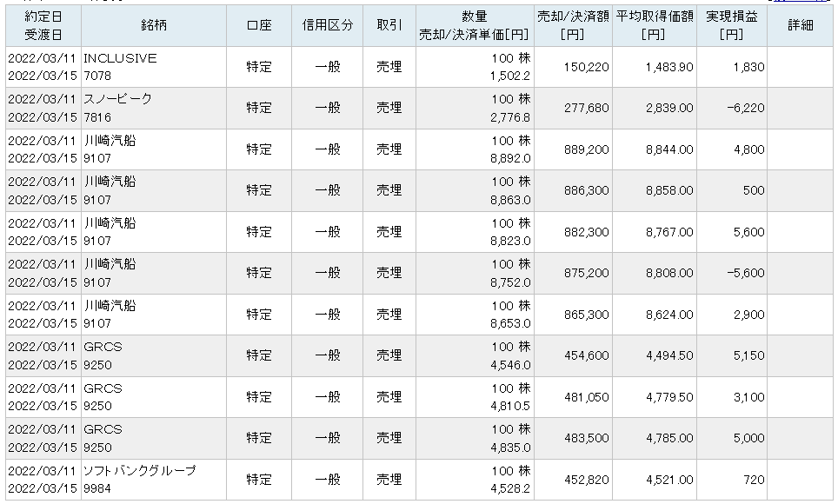Image resolution: width=838 pixels, height=504 pixels.
Task: Click the sale amount 889,200
Action: 586,149
